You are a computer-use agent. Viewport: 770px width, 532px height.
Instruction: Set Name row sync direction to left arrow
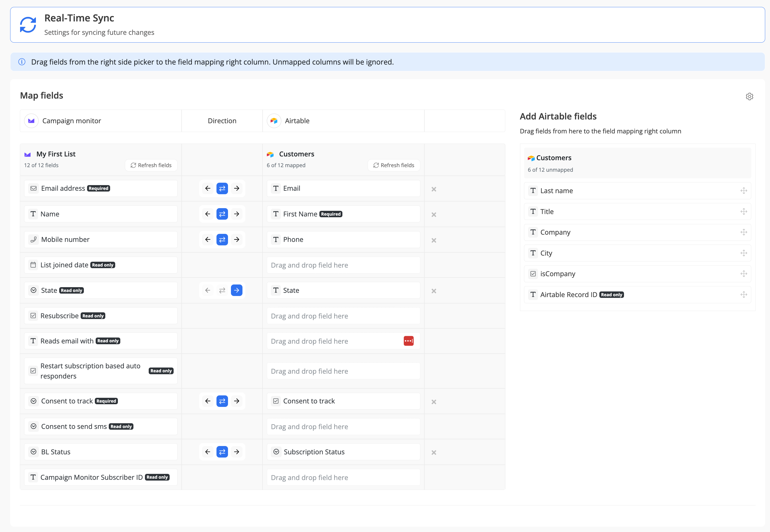pos(208,214)
